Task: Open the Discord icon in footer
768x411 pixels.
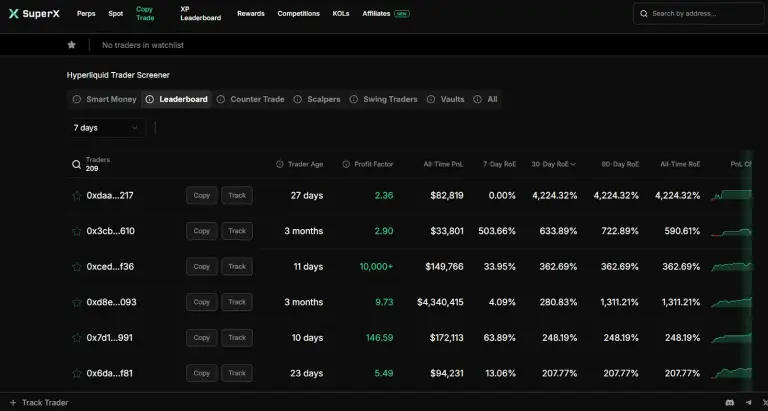Action: [730, 403]
